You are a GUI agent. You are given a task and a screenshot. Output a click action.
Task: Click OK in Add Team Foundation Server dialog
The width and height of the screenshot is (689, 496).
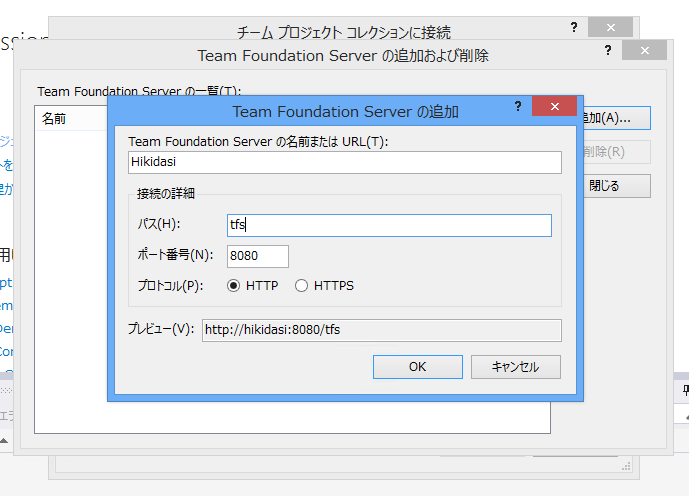coord(417,367)
